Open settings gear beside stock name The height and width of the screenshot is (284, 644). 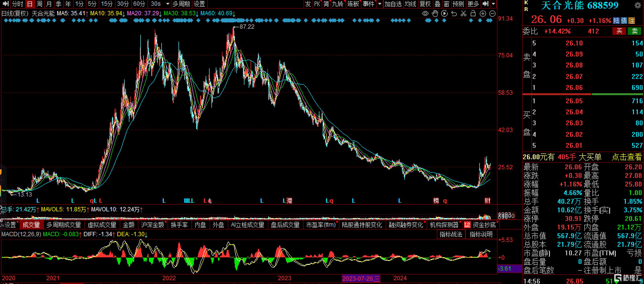tap(638, 5)
